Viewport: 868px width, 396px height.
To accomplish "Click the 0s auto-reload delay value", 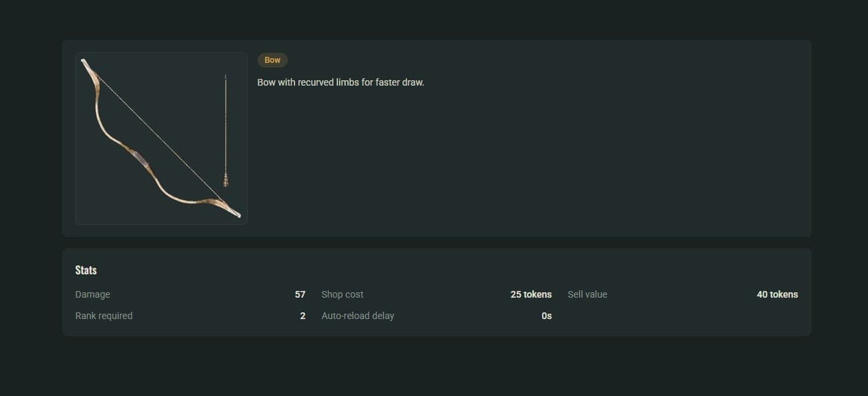I will pyautogui.click(x=547, y=316).
